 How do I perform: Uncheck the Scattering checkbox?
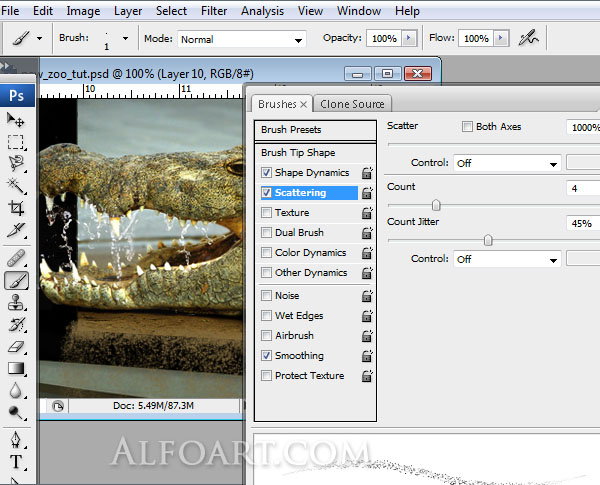coord(266,193)
